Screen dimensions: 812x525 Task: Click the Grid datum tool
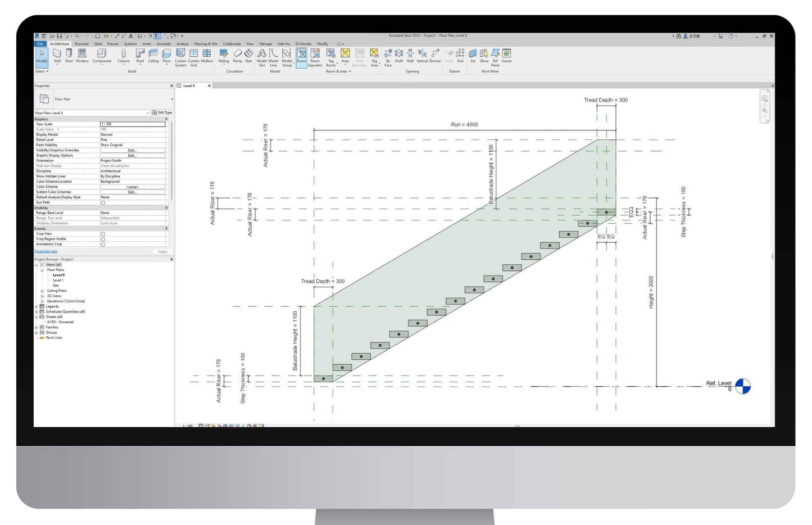pyautogui.click(x=460, y=55)
